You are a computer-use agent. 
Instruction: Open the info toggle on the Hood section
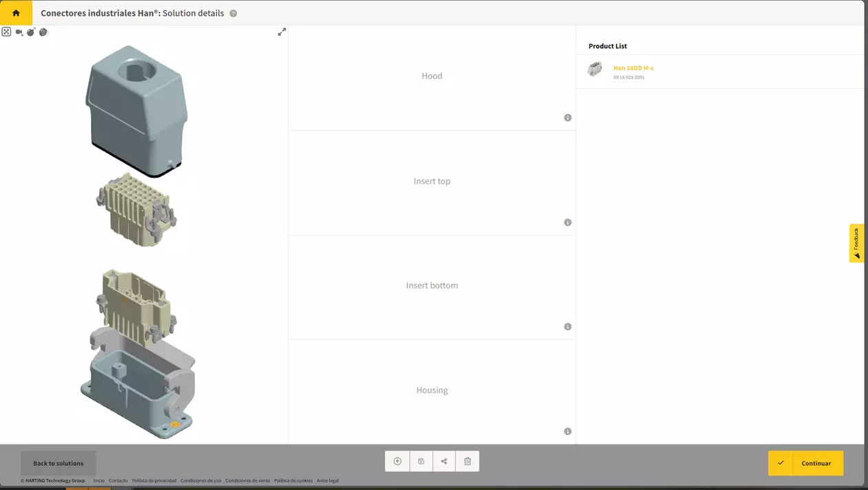click(x=568, y=117)
